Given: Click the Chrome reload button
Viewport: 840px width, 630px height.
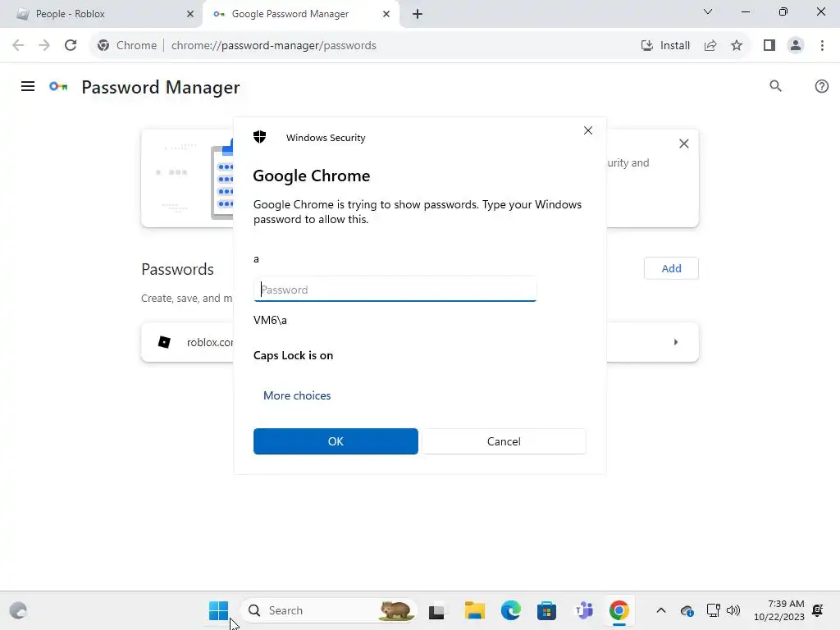Looking at the screenshot, I should (71, 46).
